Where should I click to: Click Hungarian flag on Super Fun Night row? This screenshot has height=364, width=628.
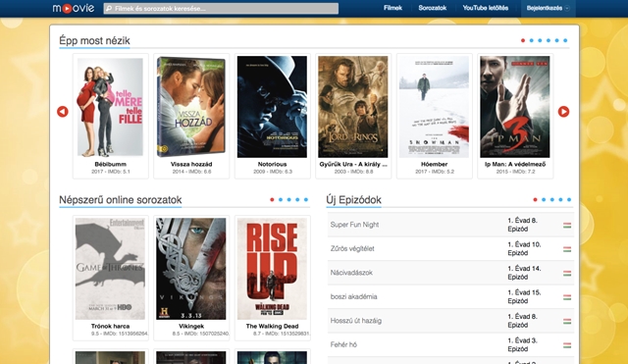point(567,226)
